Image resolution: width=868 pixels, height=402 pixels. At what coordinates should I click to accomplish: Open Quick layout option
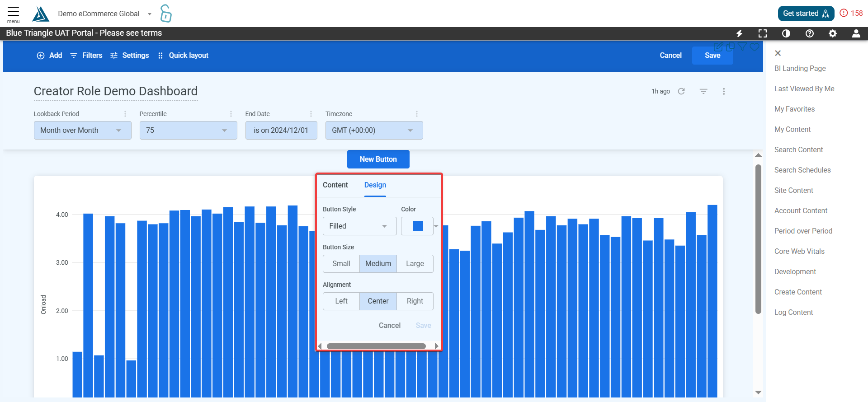click(183, 55)
